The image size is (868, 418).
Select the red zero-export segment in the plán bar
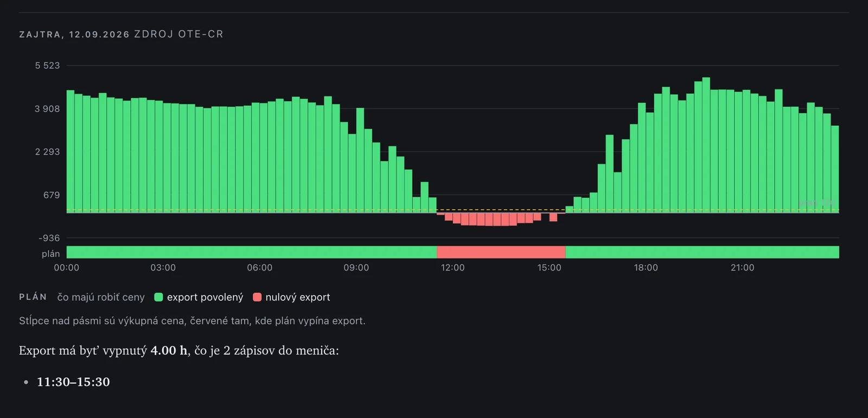[501, 252]
